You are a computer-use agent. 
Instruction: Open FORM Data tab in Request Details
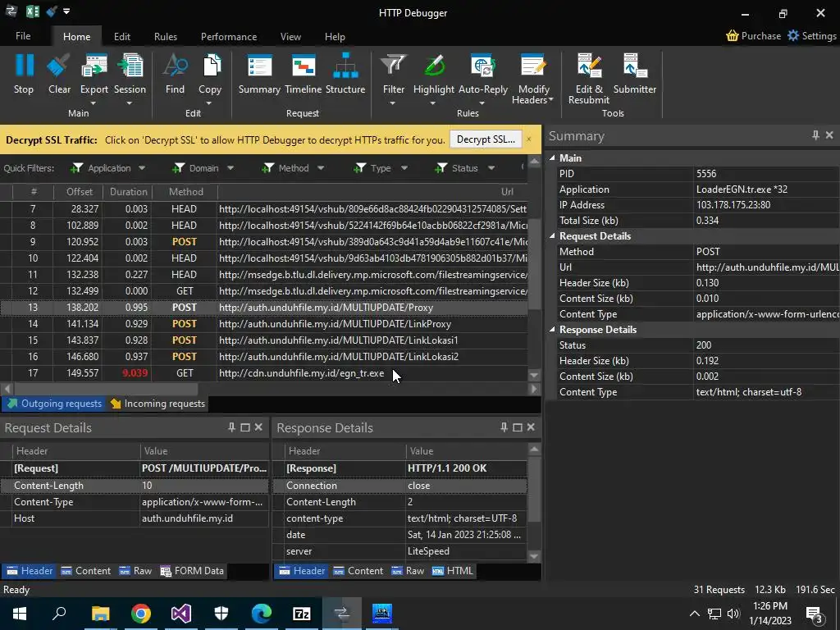[192, 571]
